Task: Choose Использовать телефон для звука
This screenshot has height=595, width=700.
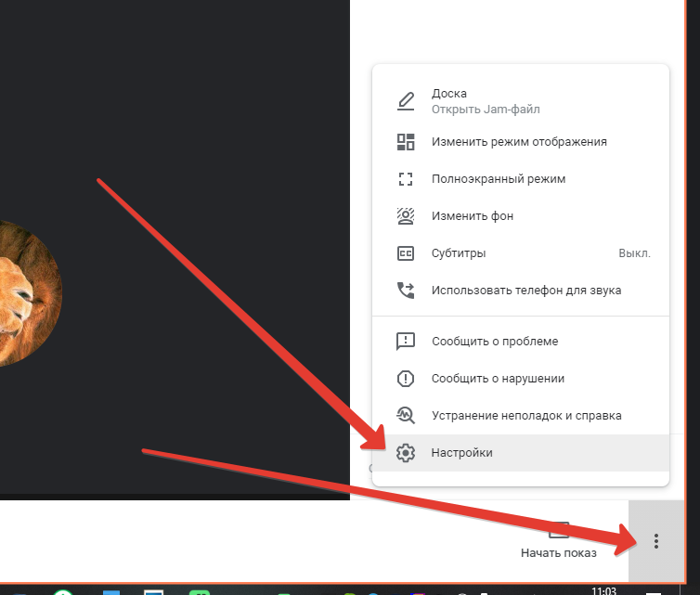Action: click(526, 291)
